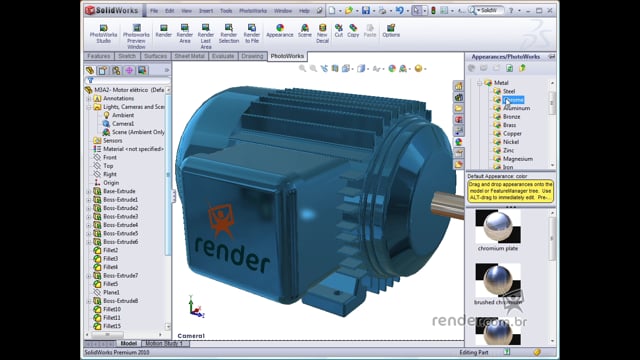
Task: Expand the Boss-Extrude7 feature
Action: (89, 276)
